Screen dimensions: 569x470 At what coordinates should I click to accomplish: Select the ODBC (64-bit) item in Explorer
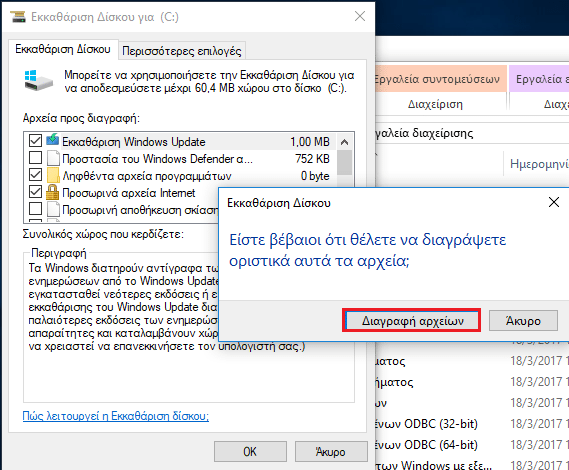pos(427,445)
